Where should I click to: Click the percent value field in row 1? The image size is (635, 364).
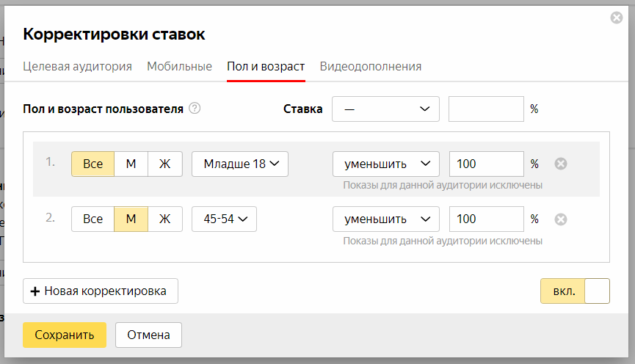[x=487, y=164]
